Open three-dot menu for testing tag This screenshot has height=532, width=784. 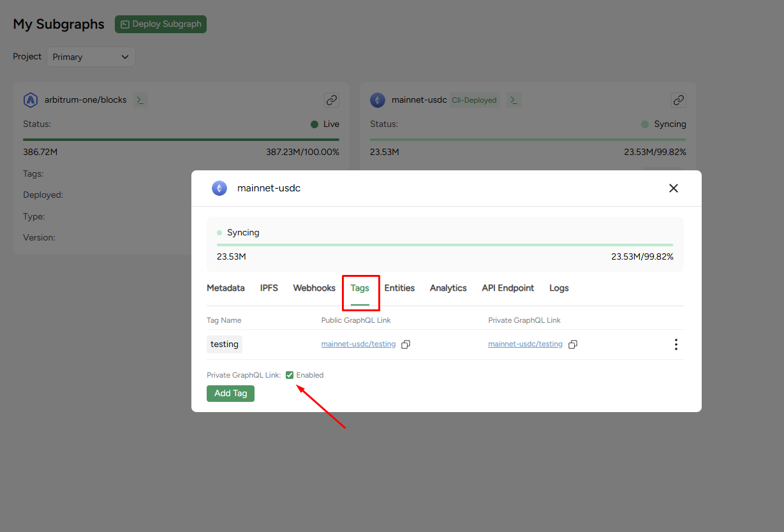tap(676, 344)
